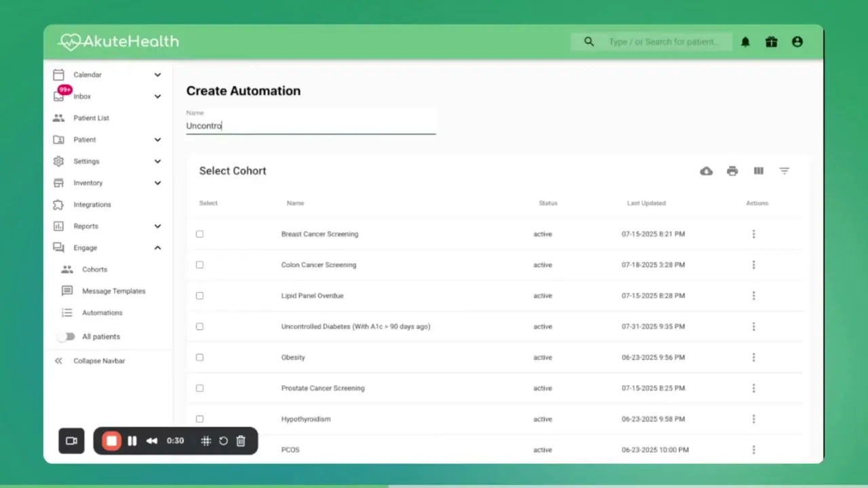Pause the screen recording
This screenshot has height=488, width=868.
[x=132, y=441]
